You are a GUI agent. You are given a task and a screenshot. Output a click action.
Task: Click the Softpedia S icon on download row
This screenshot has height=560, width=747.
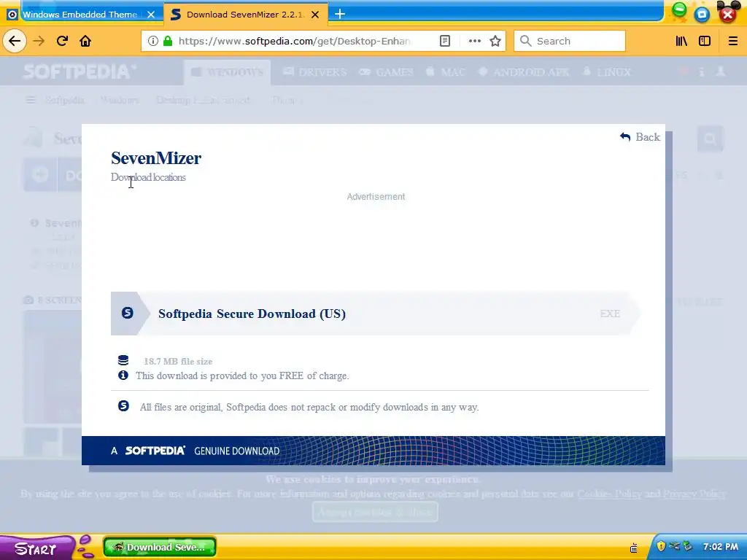coord(127,313)
